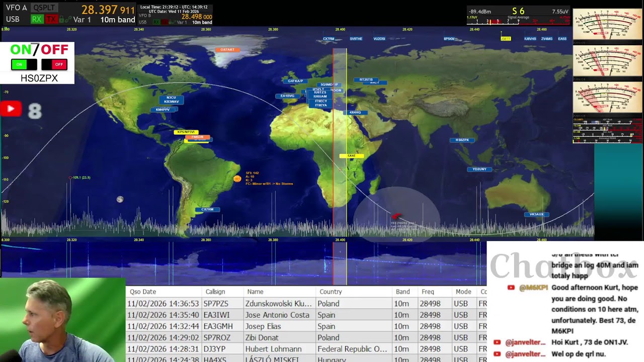This screenshot has height=362, width=644.
Task: Click chat username @M6KPI
Action: tap(533, 288)
